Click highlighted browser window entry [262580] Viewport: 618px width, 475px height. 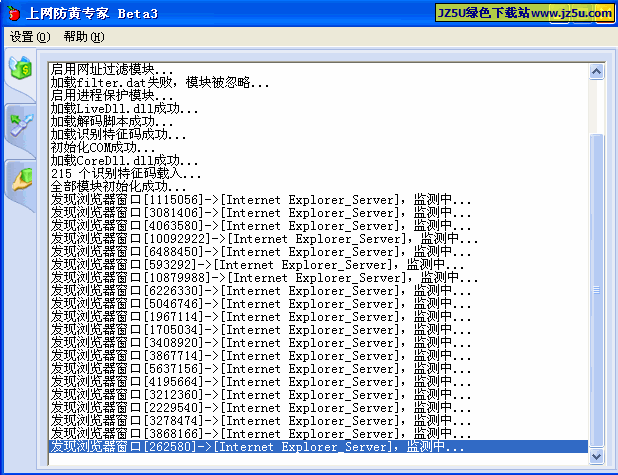[x=318, y=447]
